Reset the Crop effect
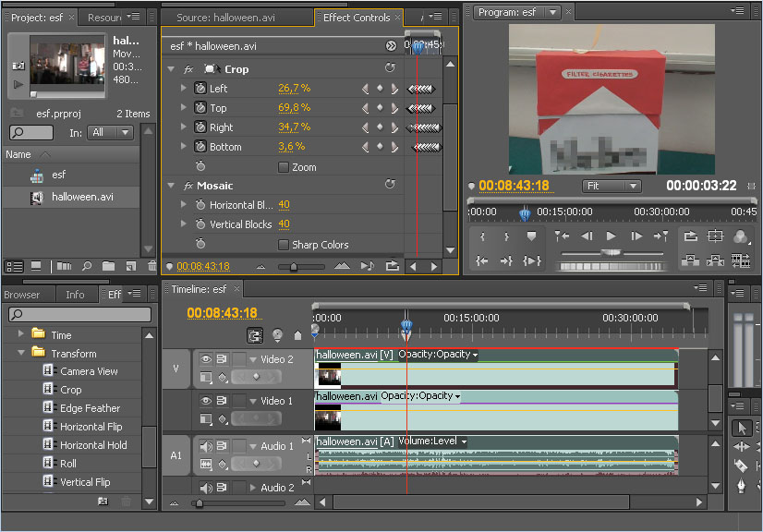 390,67
